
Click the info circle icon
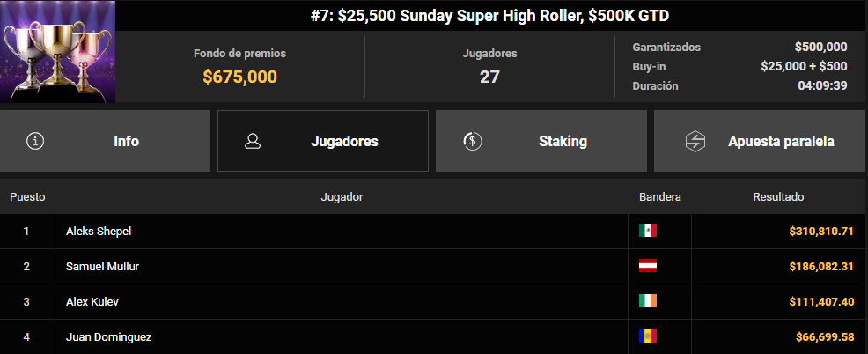tap(35, 141)
